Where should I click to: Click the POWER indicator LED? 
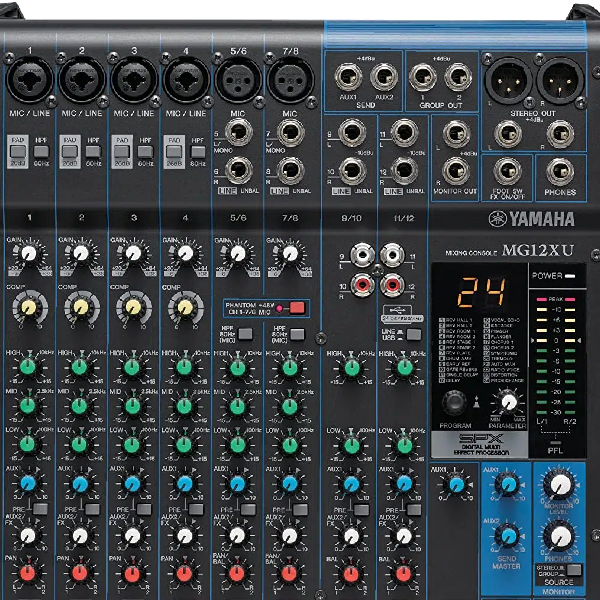(570, 276)
